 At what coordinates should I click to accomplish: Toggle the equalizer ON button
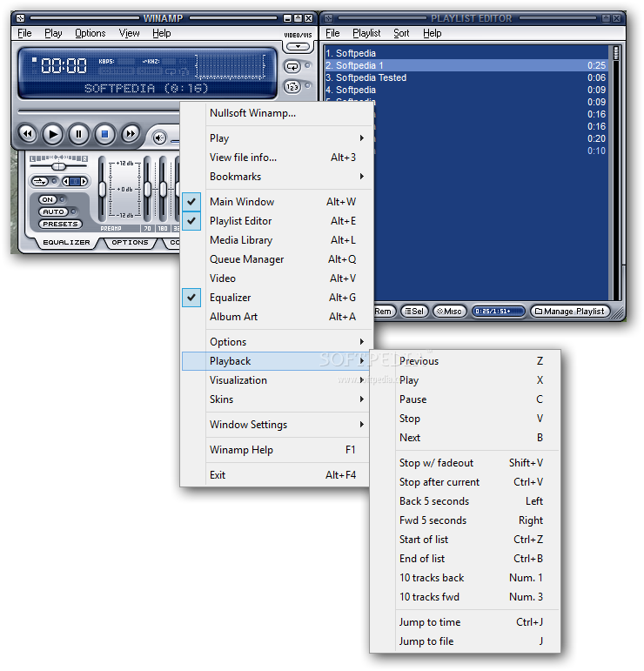[48, 199]
